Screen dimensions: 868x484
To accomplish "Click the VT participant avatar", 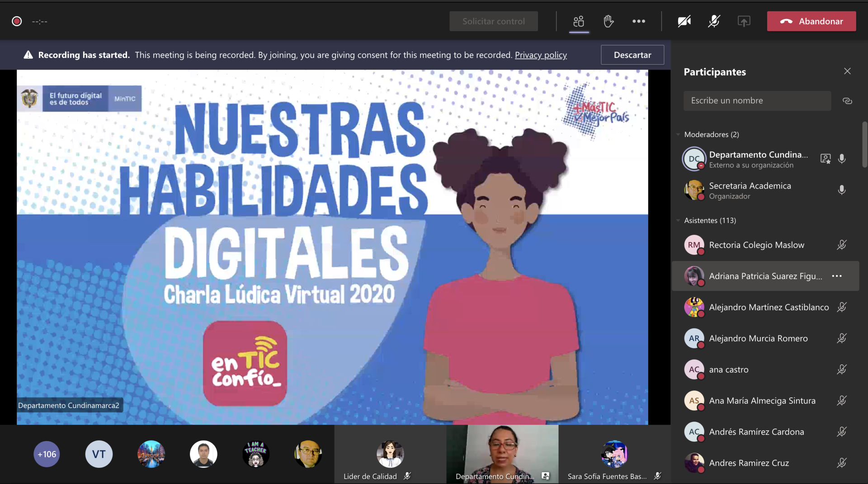I will coord(99,454).
